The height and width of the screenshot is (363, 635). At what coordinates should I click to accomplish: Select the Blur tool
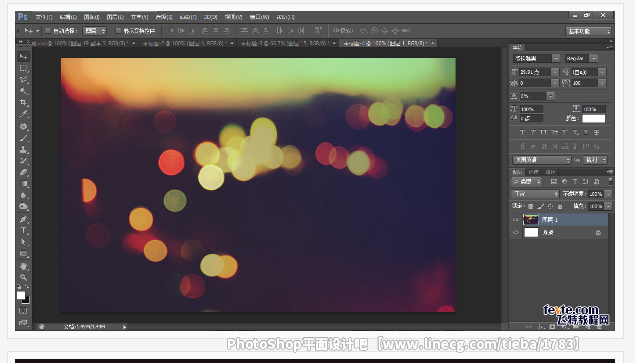tap(23, 195)
